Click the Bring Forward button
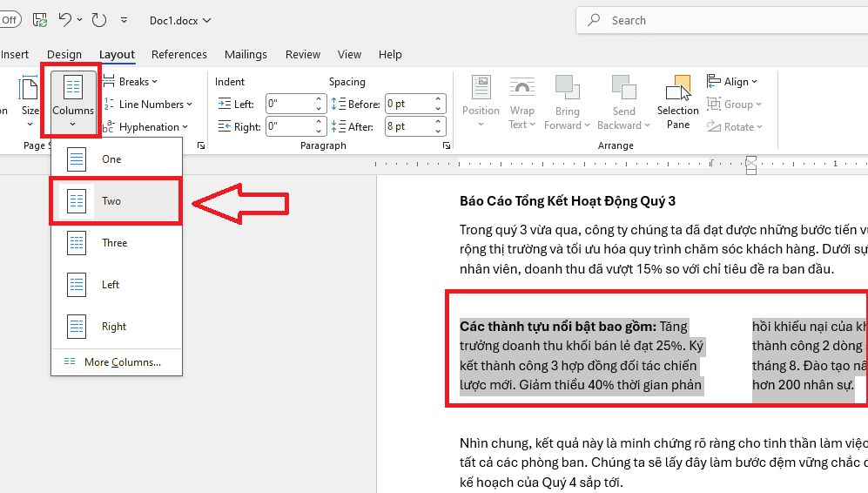868x493 pixels. click(x=567, y=94)
